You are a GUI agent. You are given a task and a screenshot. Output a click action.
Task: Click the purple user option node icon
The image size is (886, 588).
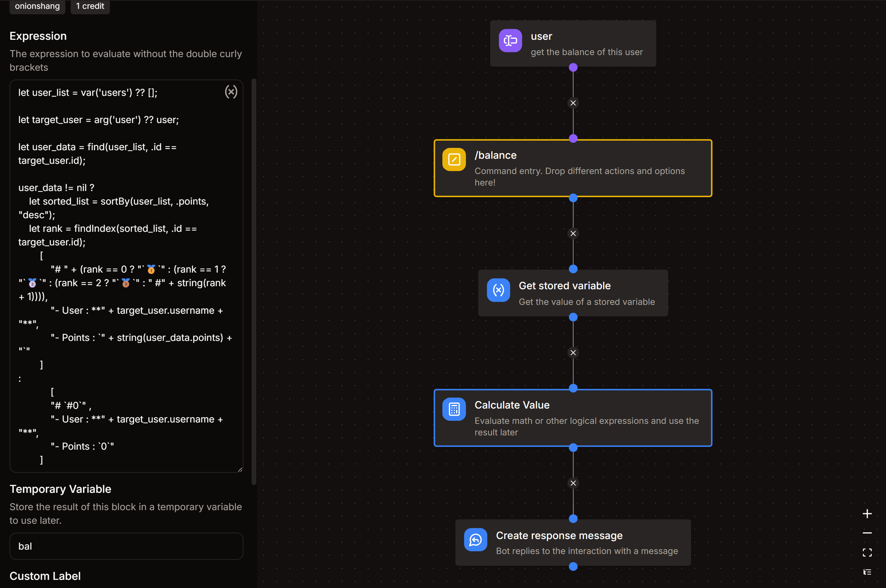tap(510, 40)
